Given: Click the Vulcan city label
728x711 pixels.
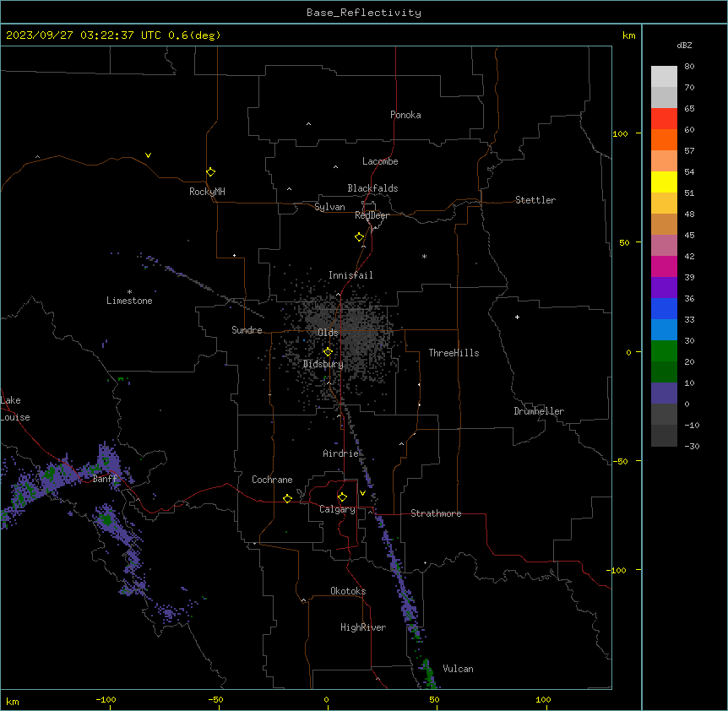Looking at the screenshot, I should pos(458,669).
